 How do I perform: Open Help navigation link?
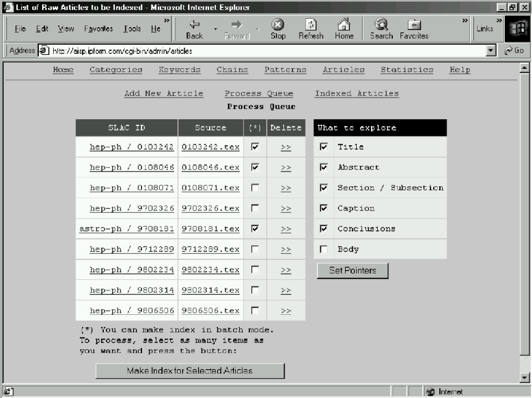tap(460, 69)
